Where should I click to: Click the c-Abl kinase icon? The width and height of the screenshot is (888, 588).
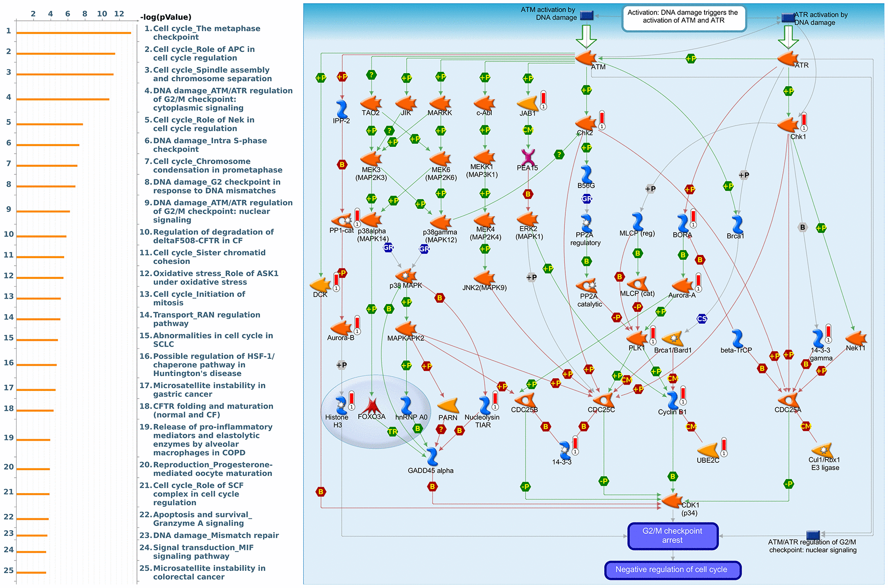coord(484,103)
